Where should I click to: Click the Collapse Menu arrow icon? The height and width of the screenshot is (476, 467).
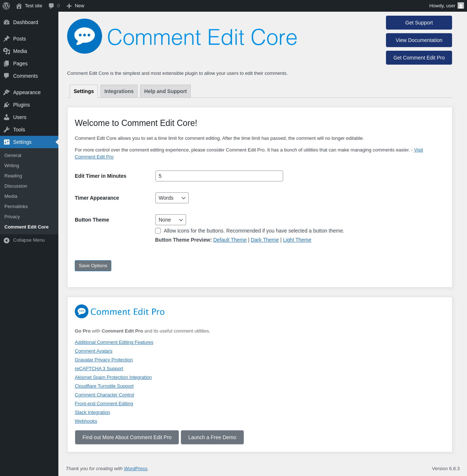click(7, 240)
